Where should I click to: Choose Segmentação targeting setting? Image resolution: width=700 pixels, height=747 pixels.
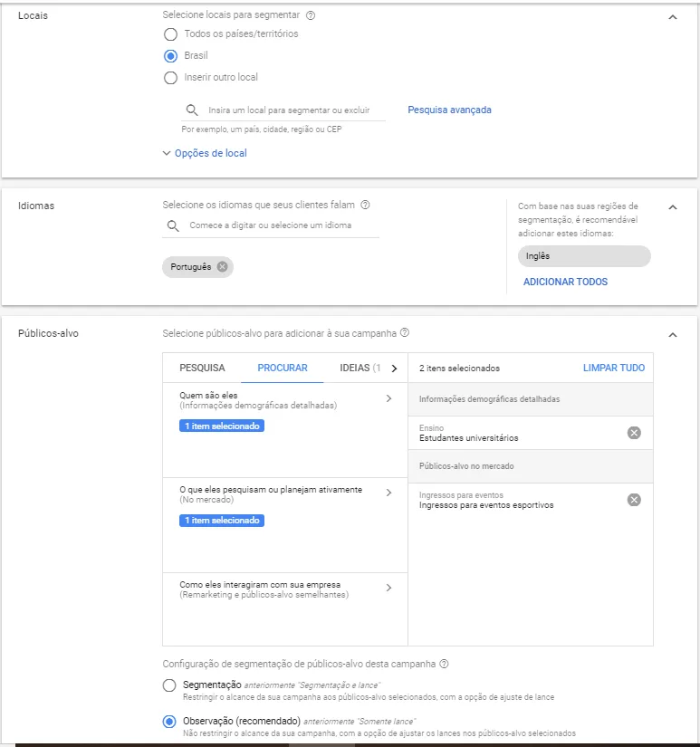[169, 685]
